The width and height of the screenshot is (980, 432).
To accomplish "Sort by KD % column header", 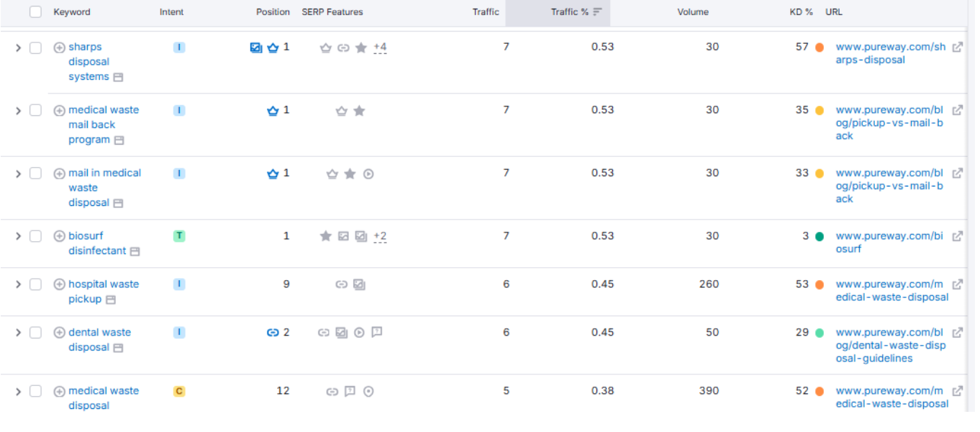I will [x=801, y=12].
